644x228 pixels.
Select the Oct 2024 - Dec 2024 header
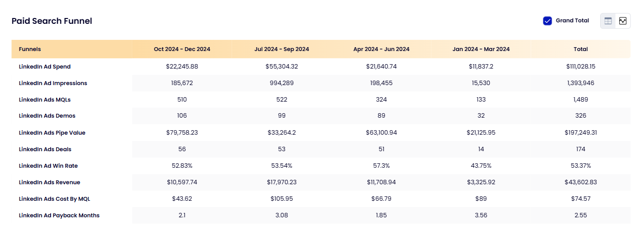[x=182, y=49]
